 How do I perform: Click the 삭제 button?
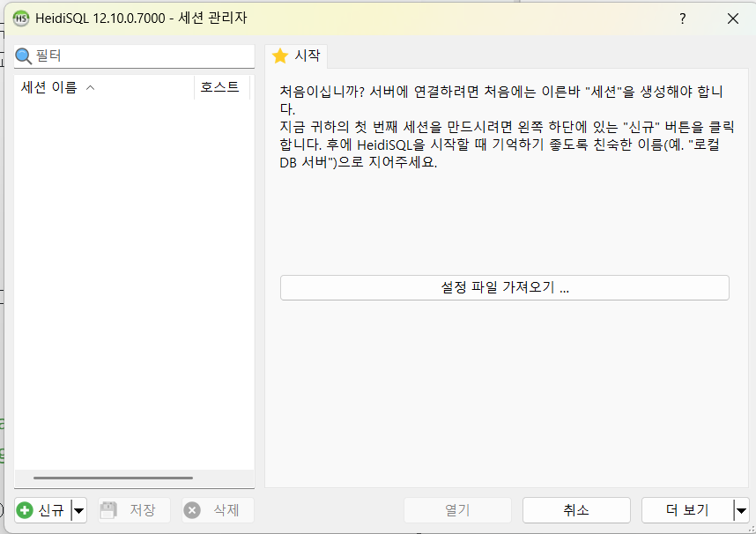click(x=218, y=510)
